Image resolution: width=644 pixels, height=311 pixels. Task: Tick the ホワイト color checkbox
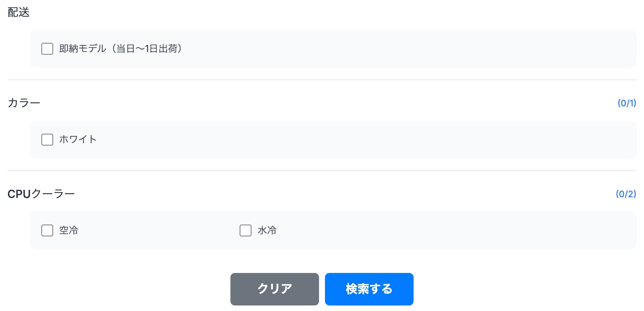[47, 140]
